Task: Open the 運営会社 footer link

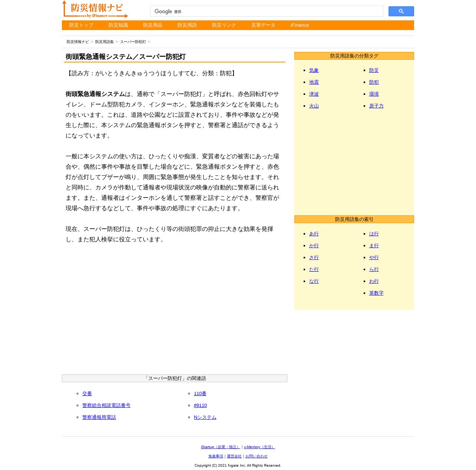Action: pyautogui.click(x=234, y=456)
